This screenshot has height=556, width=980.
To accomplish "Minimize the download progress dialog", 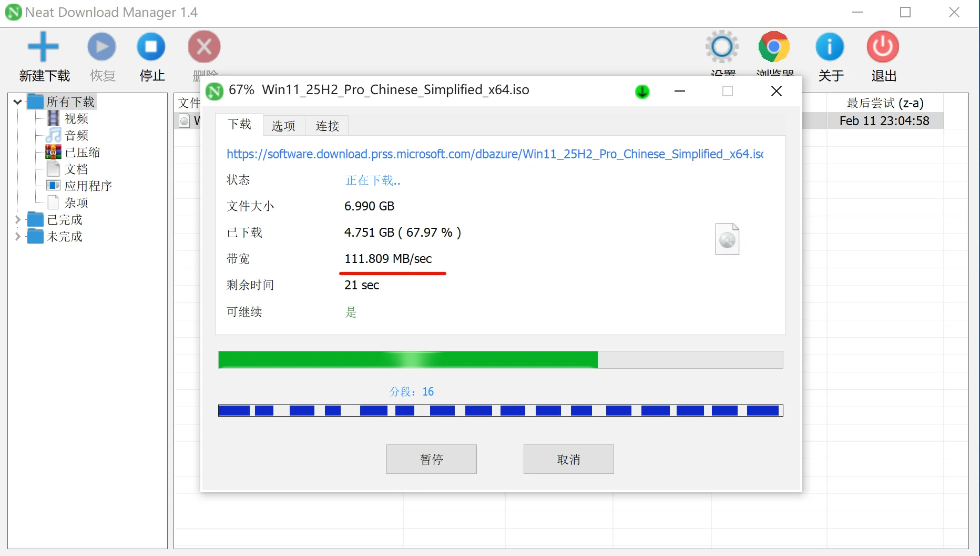I will click(680, 91).
